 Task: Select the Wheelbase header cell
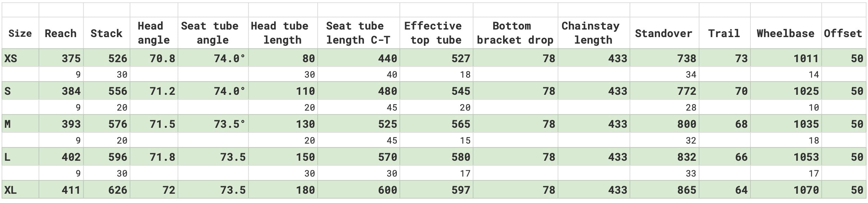(x=785, y=33)
